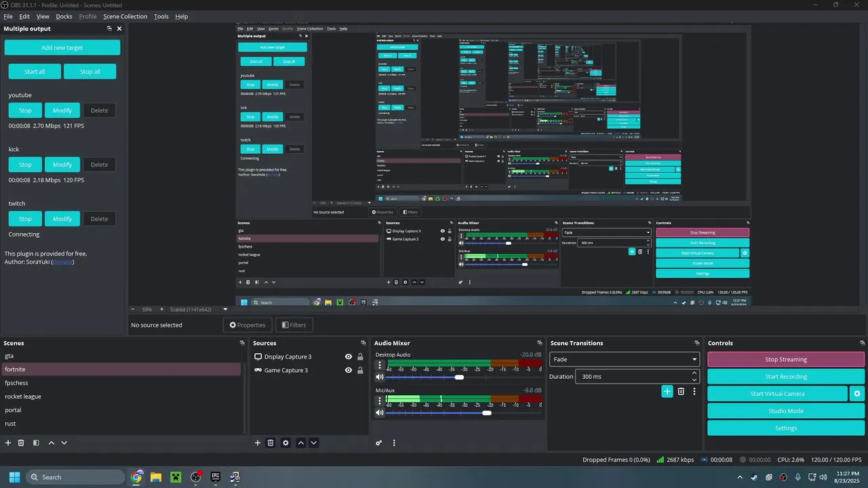
Task: Open Minecraft from the taskbar
Action: [176, 477]
